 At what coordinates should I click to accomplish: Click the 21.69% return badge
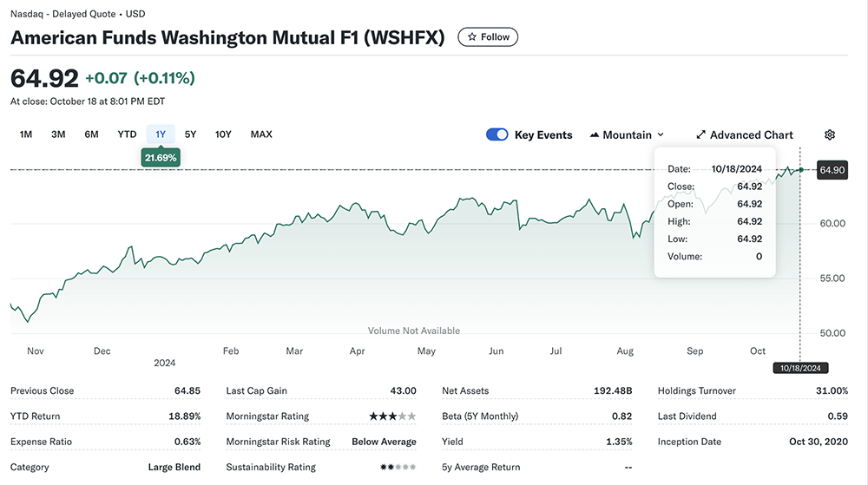161,158
